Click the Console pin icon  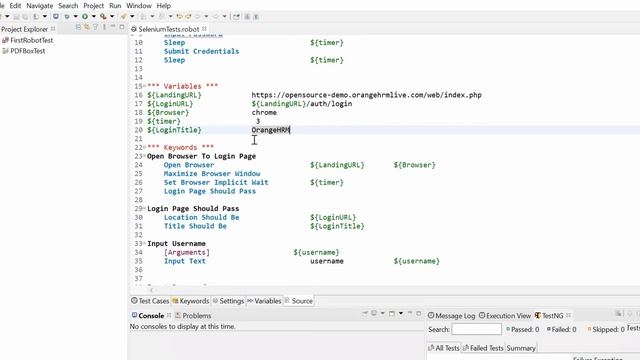coord(364,313)
